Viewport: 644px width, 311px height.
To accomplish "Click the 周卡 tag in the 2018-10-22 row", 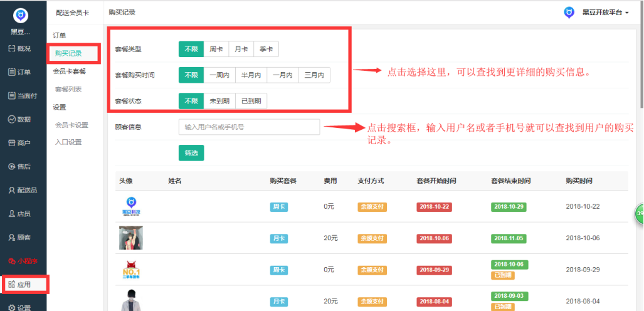I will click(x=278, y=207).
